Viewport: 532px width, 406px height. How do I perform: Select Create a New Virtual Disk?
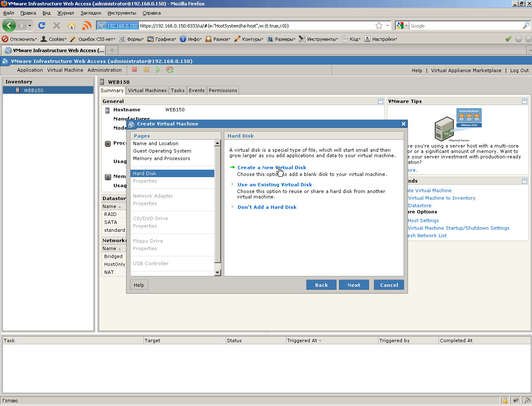[x=272, y=168]
